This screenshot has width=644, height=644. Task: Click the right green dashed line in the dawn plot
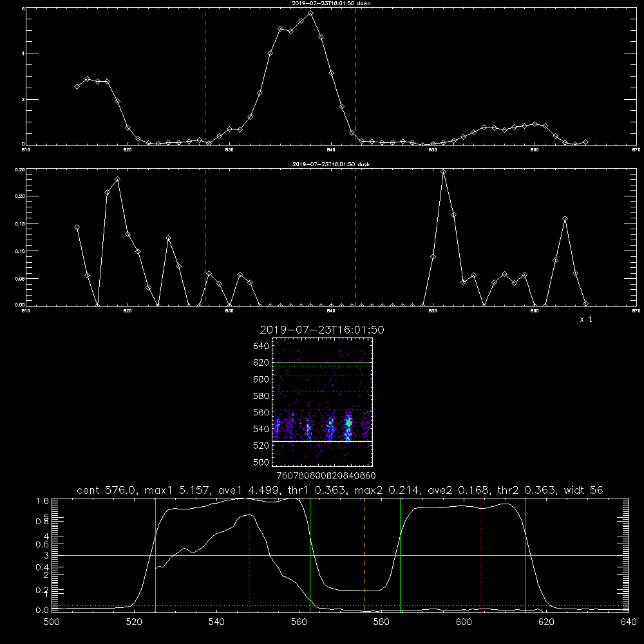(x=355, y=76)
